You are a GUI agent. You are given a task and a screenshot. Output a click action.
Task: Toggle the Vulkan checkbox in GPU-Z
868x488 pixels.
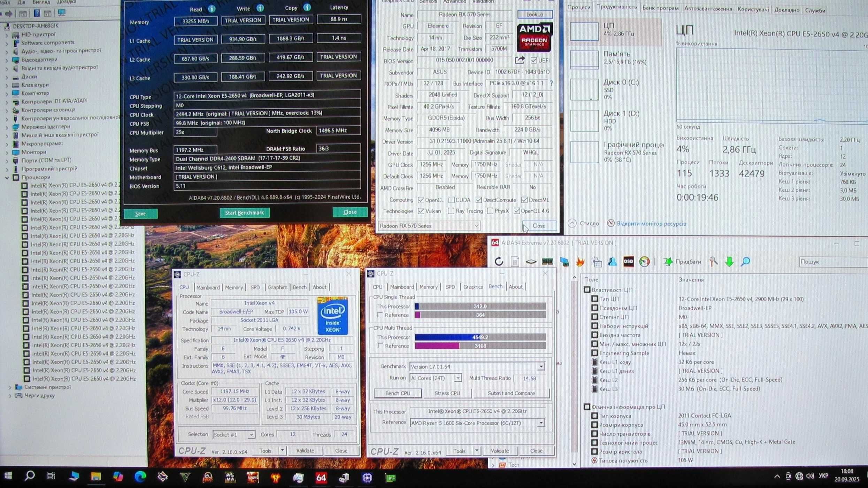click(x=421, y=211)
